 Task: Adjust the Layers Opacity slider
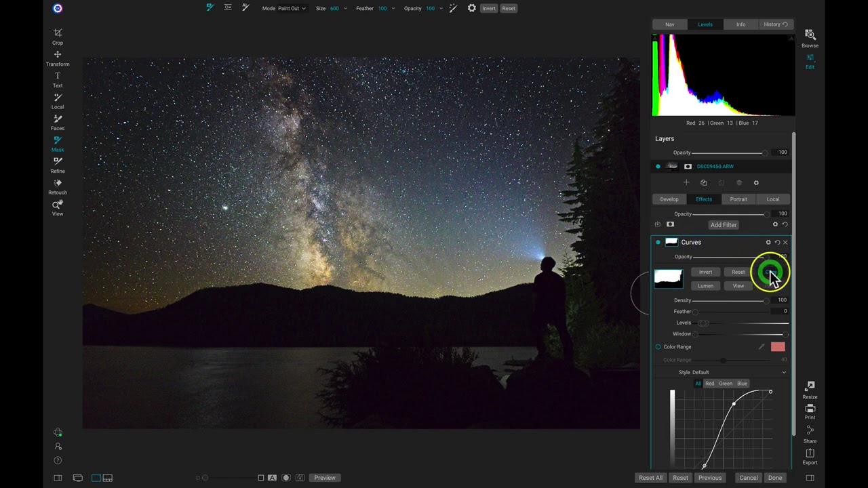click(x=730, y=152)
